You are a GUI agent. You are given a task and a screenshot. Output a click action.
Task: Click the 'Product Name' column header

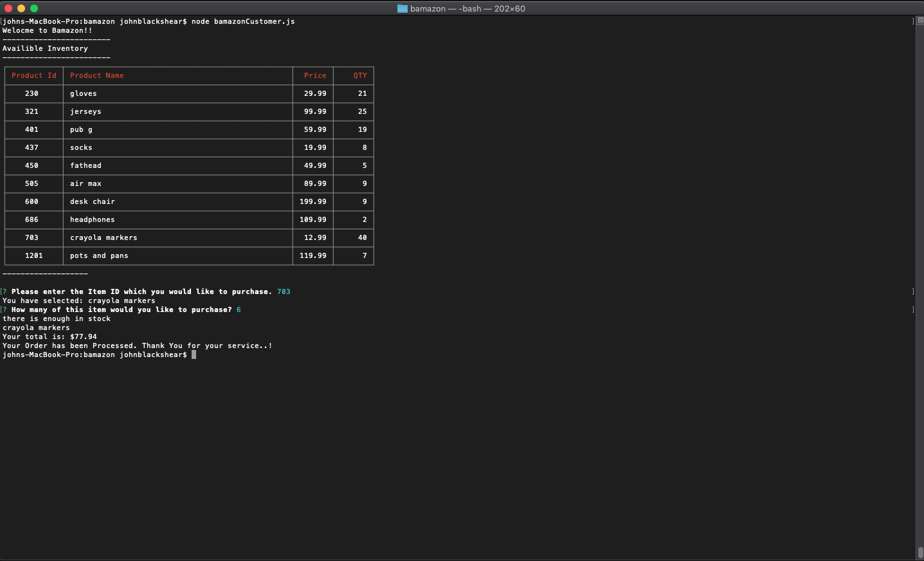(x=96, y=75)
